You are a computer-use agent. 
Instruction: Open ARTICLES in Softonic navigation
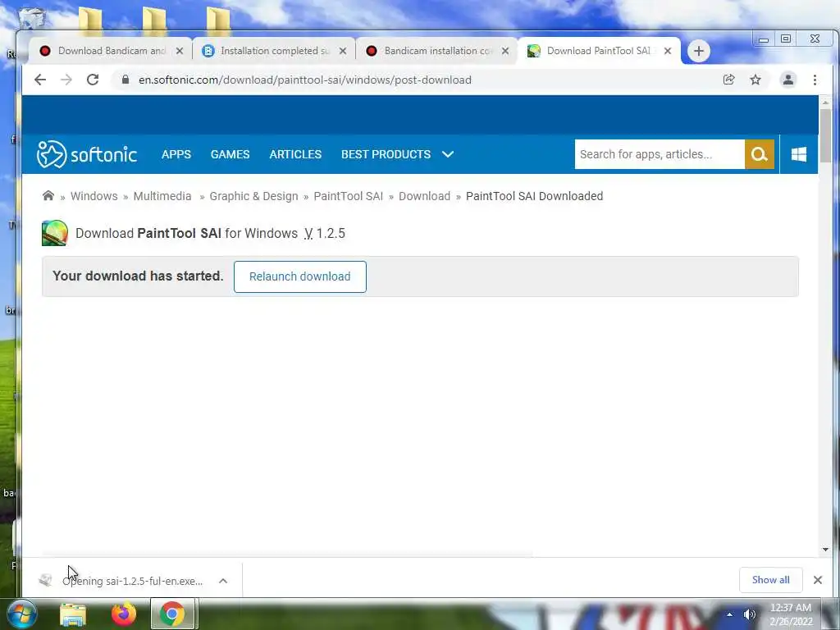click(295, 154)
